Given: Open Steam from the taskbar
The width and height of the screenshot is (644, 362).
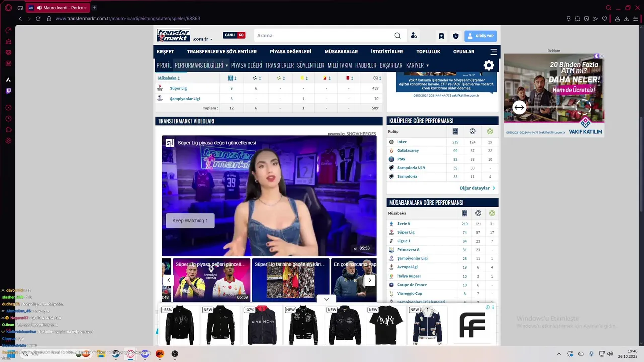Looking at the screenshot, I should pos(116,354).
